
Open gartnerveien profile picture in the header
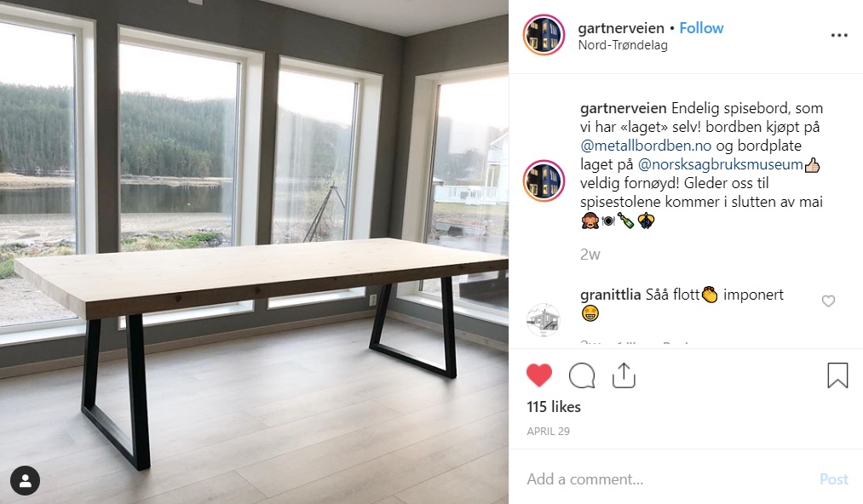tap(544, 35)
